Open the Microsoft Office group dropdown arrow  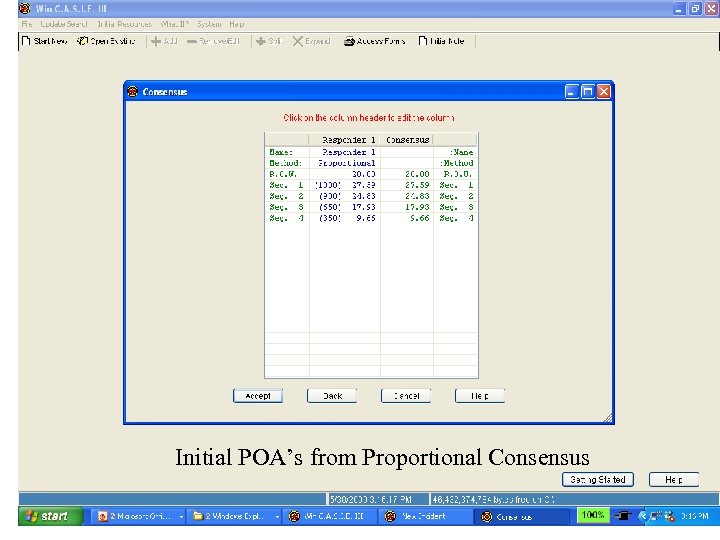click(181, 517)
